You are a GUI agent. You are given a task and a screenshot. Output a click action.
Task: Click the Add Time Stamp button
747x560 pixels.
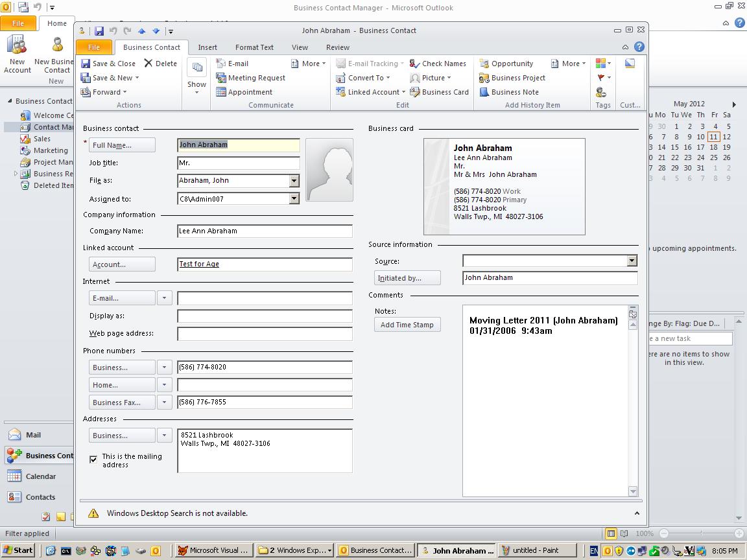[407, 325]
